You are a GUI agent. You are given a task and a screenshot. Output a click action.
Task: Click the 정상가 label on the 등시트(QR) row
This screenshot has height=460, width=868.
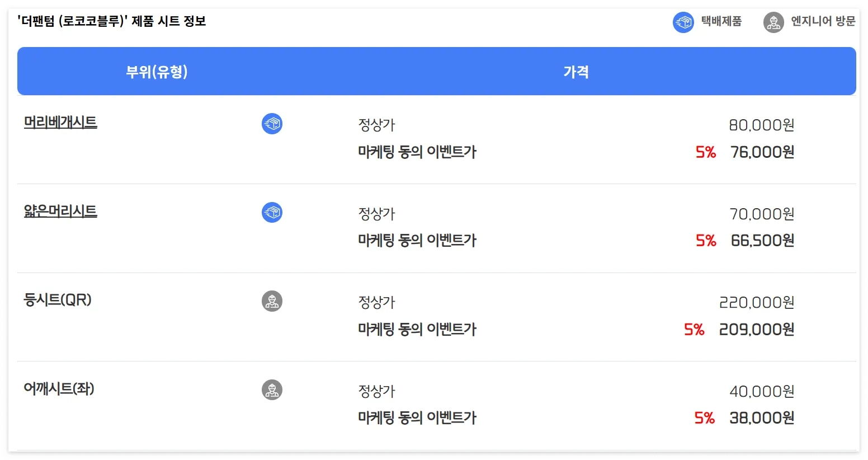(376, 302)
